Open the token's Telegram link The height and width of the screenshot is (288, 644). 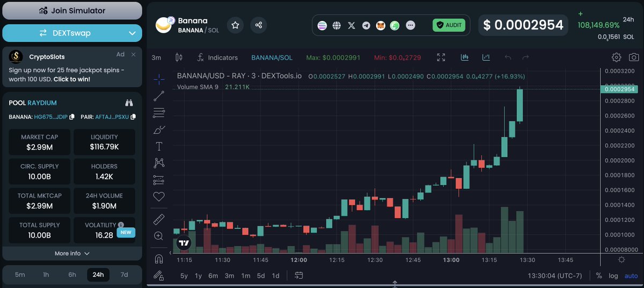[366, 25]
